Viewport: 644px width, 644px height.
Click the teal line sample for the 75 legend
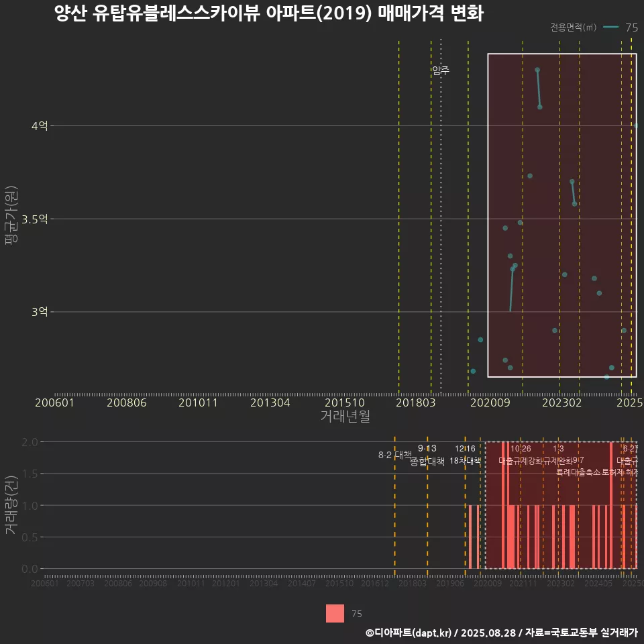pyautogui.click(x=610, y=28)
